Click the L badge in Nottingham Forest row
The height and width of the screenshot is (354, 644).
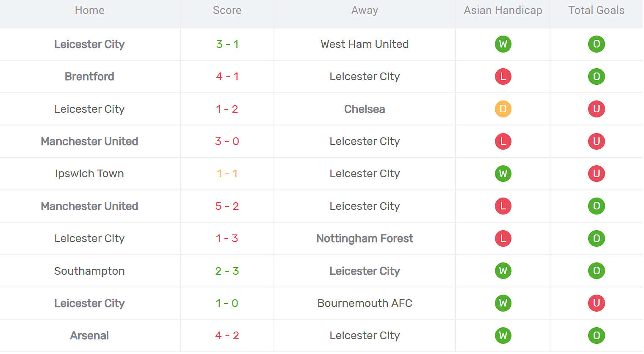(503, 239)
